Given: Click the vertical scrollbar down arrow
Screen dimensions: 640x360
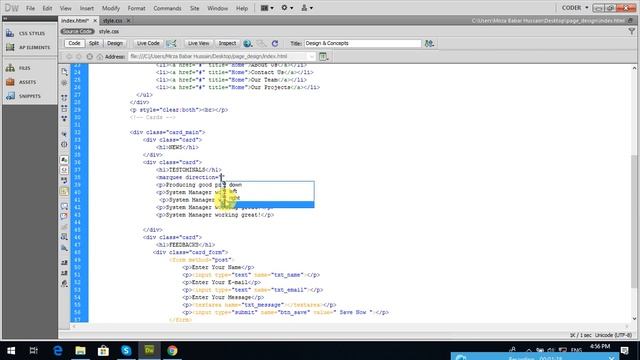Looking at the screenshot, I should pyautogui.click(x=634, y=318).
